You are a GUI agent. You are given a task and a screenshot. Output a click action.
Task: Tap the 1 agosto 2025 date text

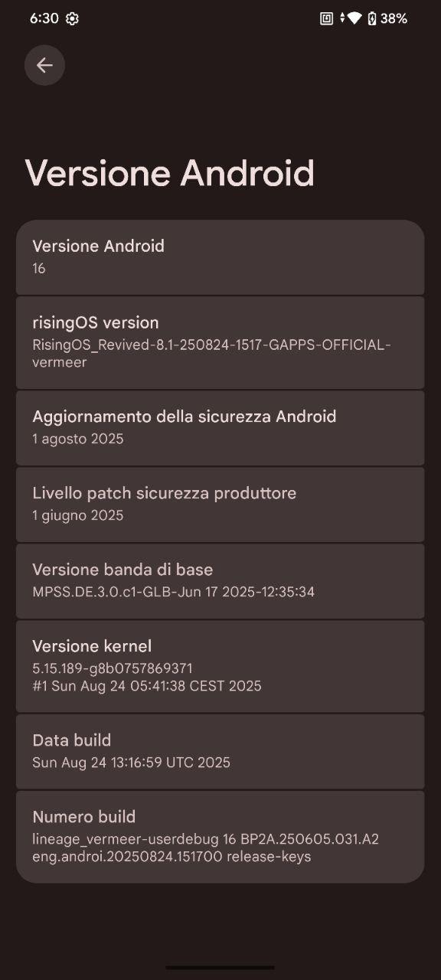click(x=78, y=439)
